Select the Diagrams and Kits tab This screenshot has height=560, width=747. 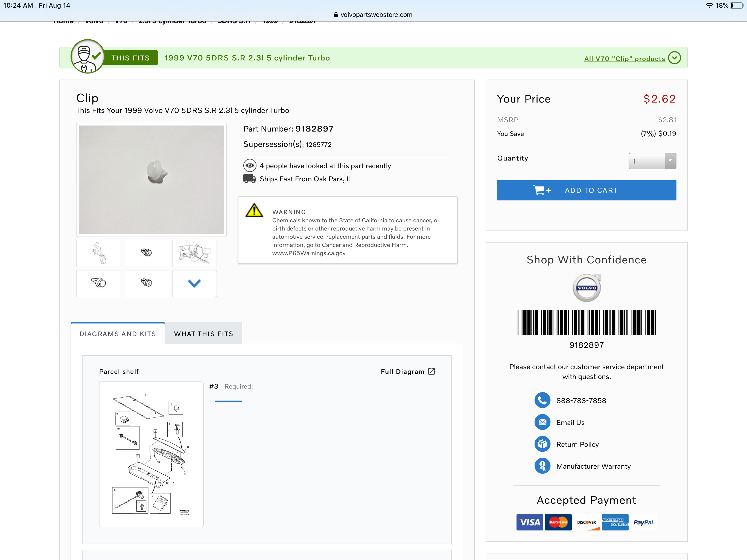click(118, 334)
